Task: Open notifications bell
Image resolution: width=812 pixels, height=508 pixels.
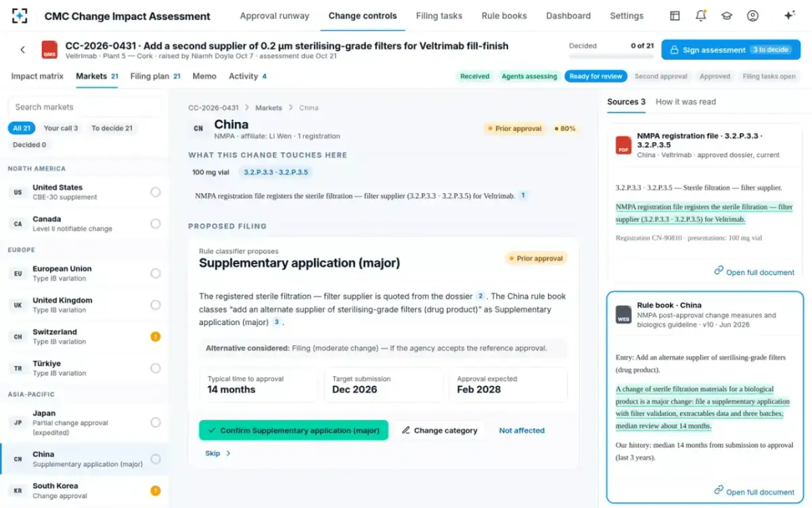Action: tap(701, 16)
